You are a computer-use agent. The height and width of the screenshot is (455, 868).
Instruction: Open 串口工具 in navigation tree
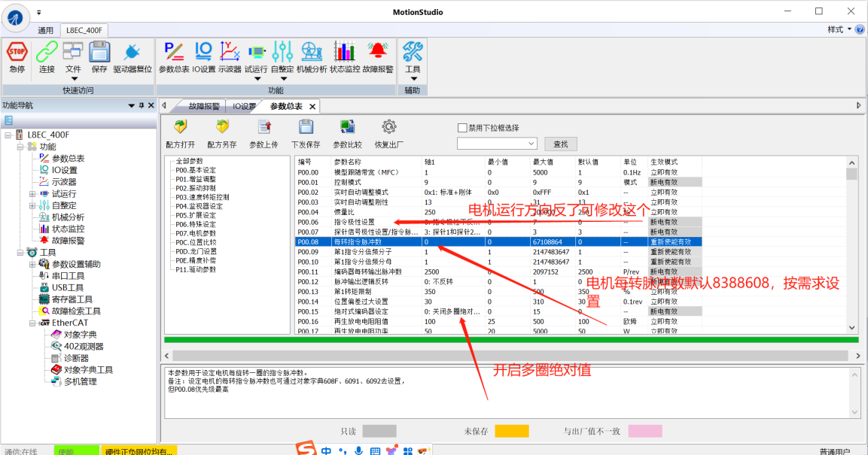coord(68,276)
